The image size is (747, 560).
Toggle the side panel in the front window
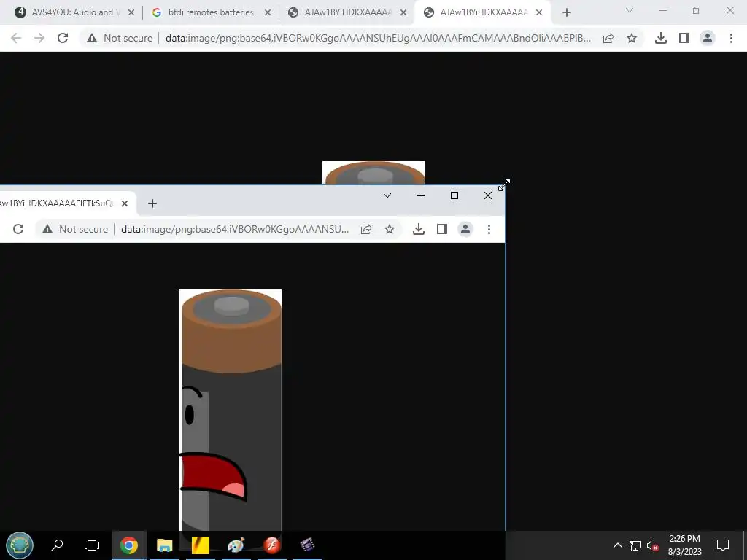441,229
